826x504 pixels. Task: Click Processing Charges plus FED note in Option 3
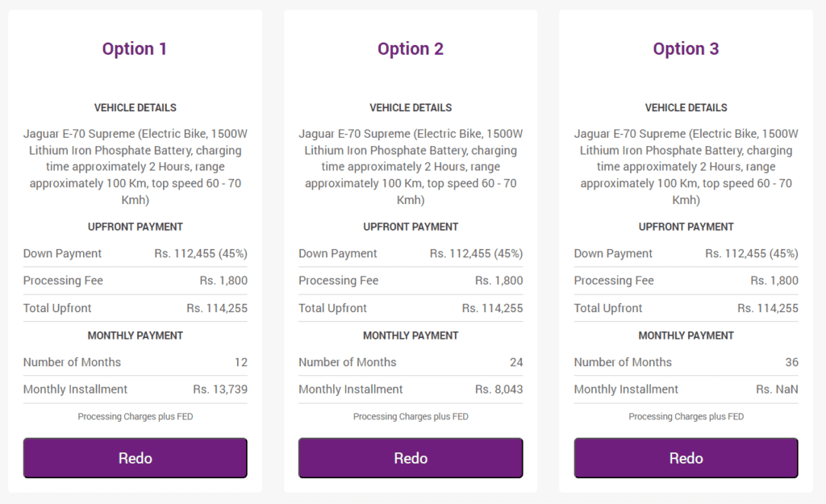click(x=686, y=417)
